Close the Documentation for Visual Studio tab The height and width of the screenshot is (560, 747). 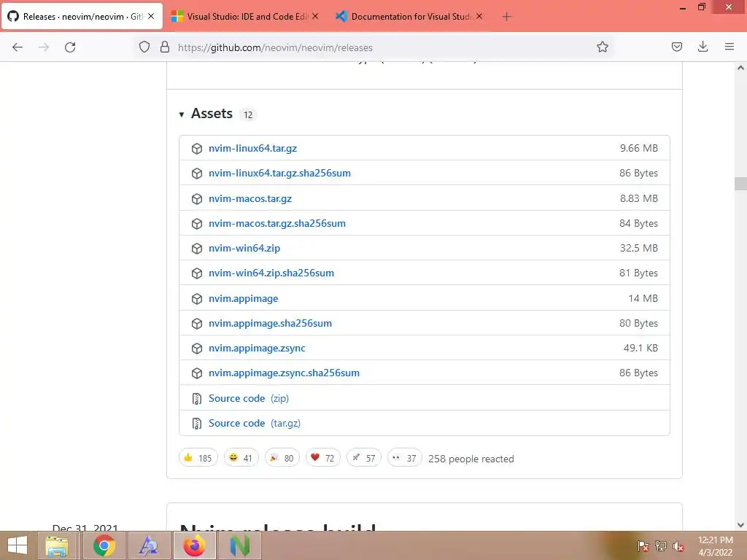coord(479,16)
